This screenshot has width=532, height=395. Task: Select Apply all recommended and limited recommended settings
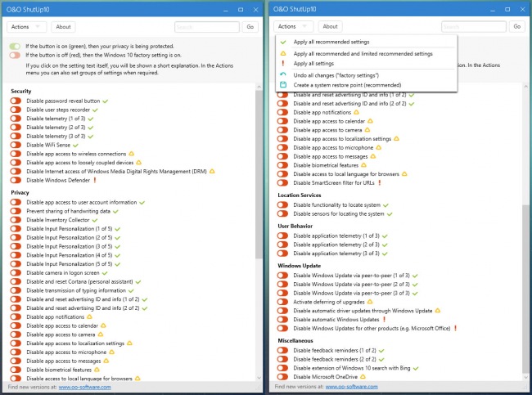pyautogui.click(x=367, y=54)
